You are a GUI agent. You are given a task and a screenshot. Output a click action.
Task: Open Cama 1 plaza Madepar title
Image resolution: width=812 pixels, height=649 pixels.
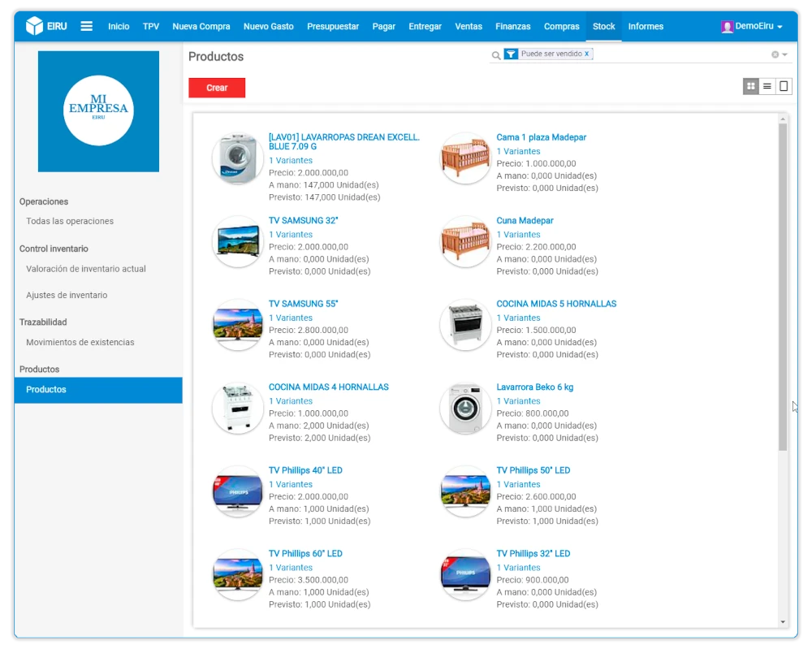541,137
